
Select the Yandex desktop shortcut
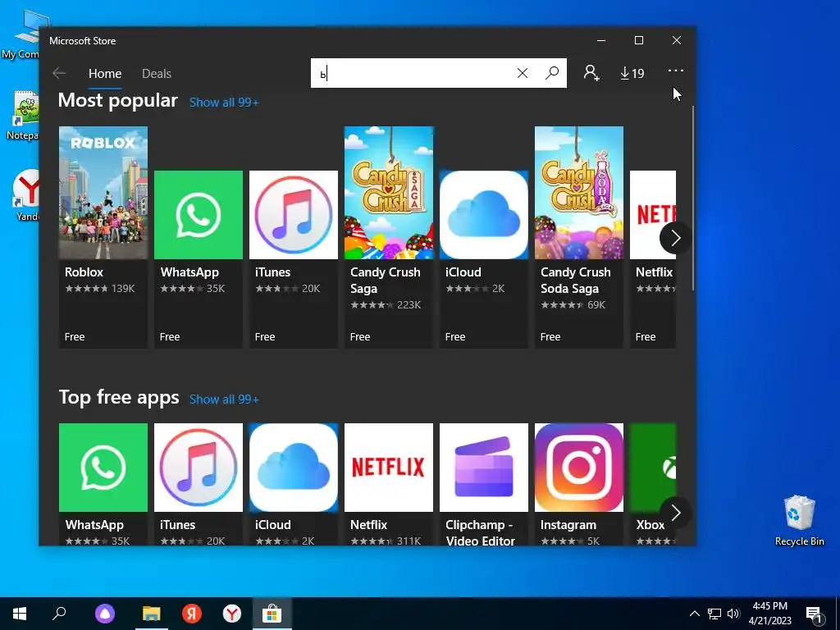point(25,195)
